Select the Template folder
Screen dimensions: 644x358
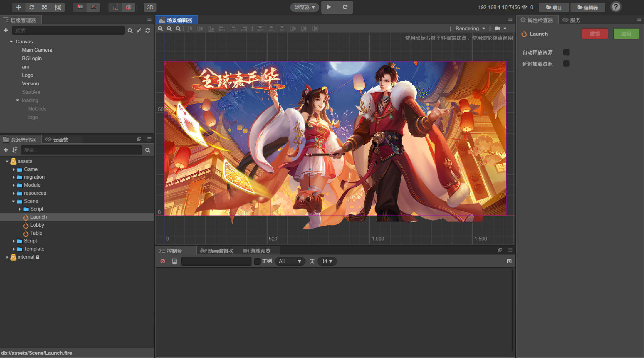34,249
